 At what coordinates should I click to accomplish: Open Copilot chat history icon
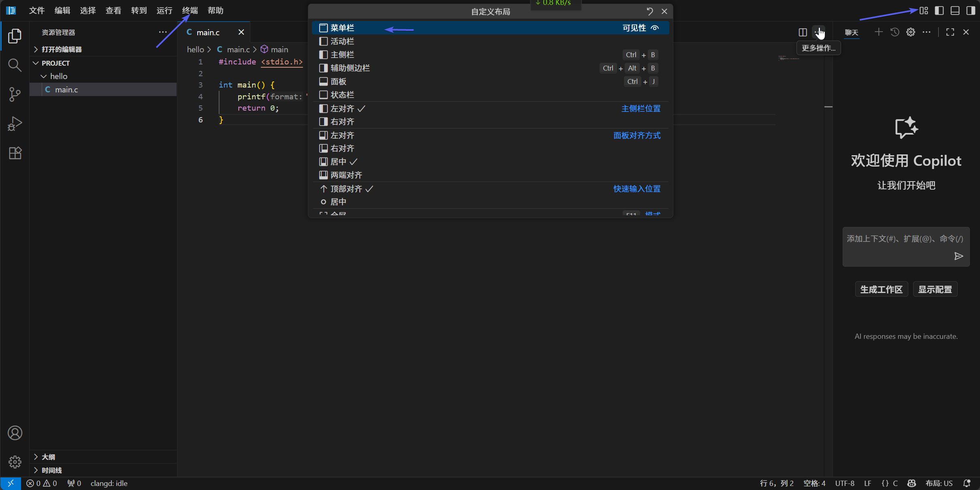click(895, 32)
